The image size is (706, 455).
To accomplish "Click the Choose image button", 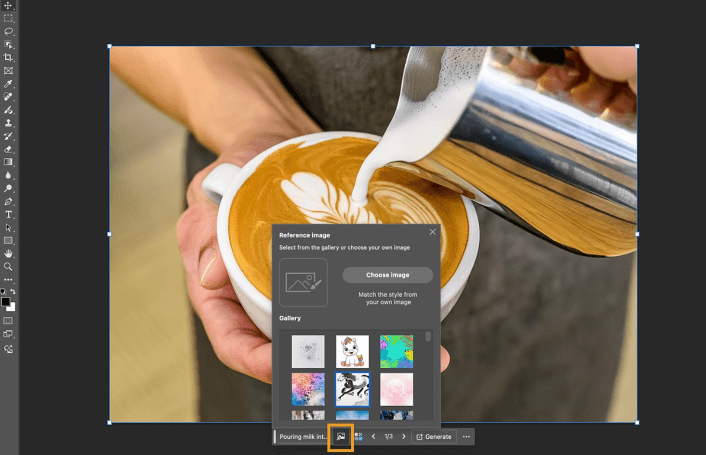I will (x=388, y=275).
